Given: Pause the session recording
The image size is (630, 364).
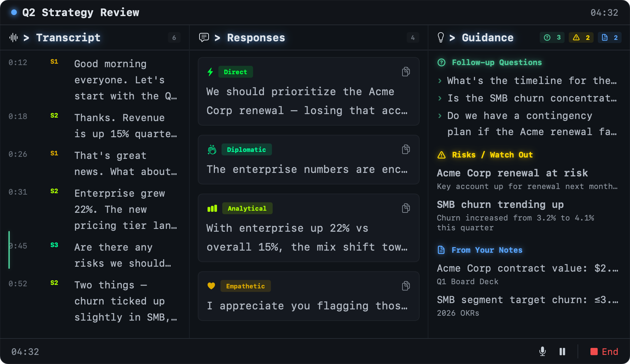Looking at the screenshot, I should pos(562,351).
